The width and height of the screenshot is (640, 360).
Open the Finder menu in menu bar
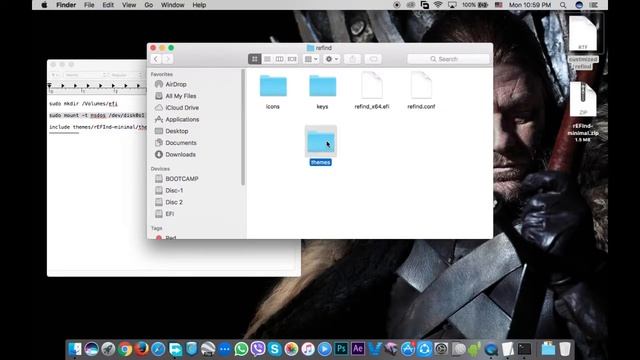coord(66,5)
